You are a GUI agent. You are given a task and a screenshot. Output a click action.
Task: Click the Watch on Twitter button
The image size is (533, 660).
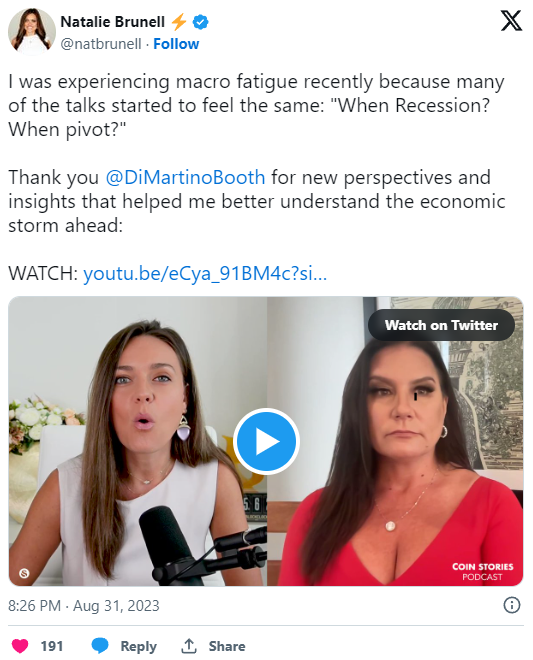441,325
